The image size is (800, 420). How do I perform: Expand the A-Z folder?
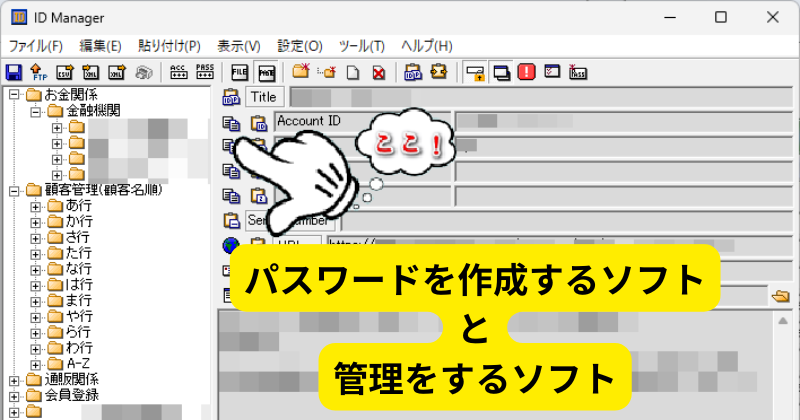coord(35,365)
